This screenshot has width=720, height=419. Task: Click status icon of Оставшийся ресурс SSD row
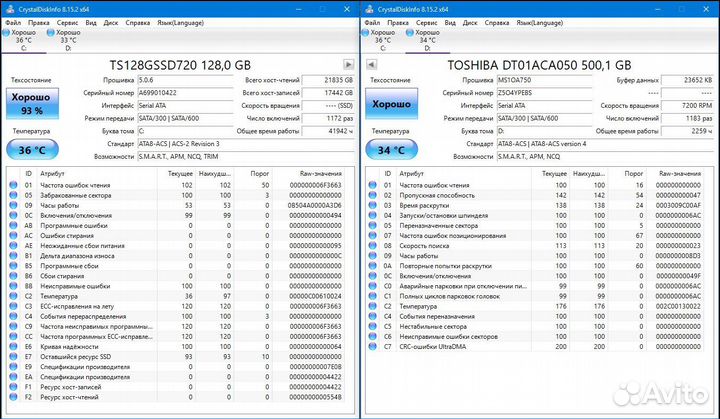[x=13, y=357]
